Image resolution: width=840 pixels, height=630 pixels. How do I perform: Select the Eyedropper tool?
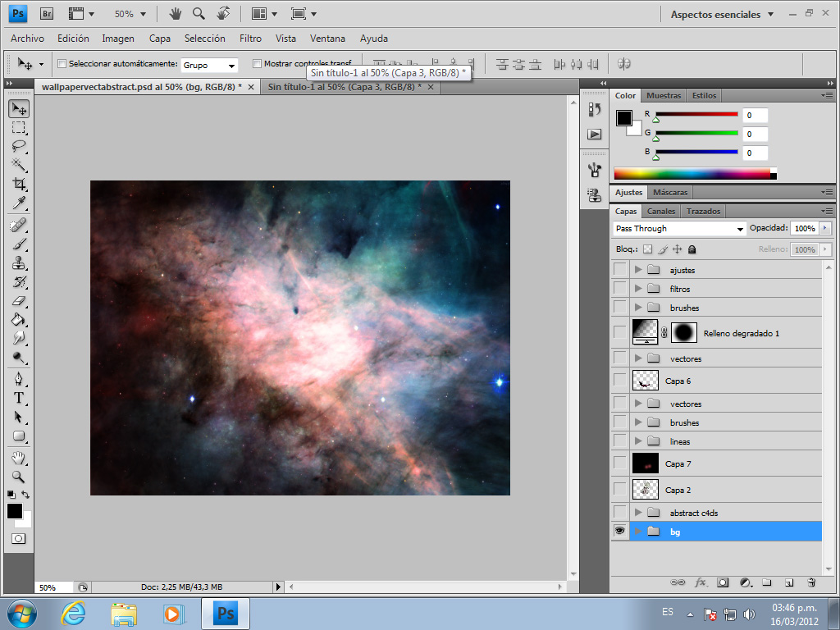click(x=18, y=203)
